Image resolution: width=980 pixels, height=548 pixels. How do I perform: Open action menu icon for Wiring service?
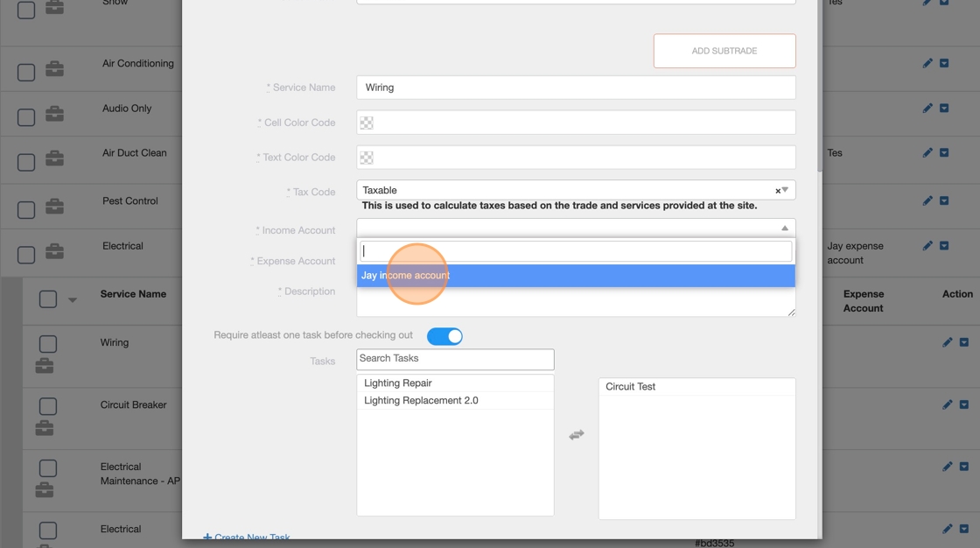click(x=964, y=342)
